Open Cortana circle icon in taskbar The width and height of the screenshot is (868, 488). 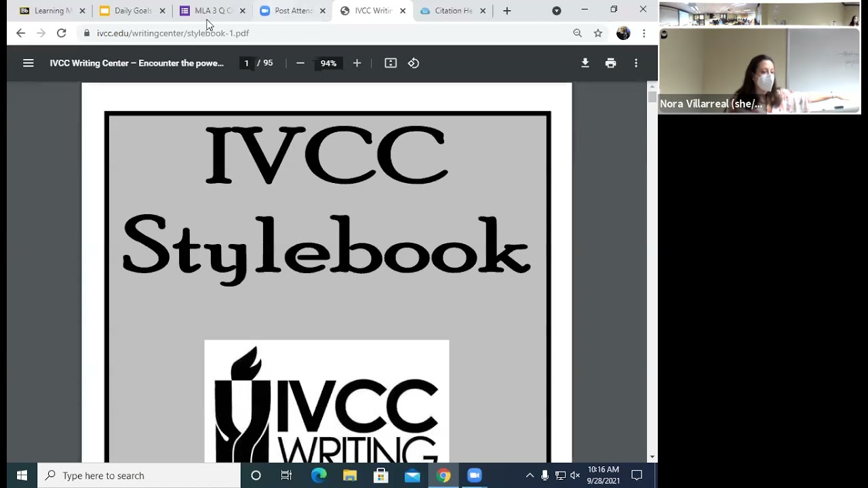(256, 475)
